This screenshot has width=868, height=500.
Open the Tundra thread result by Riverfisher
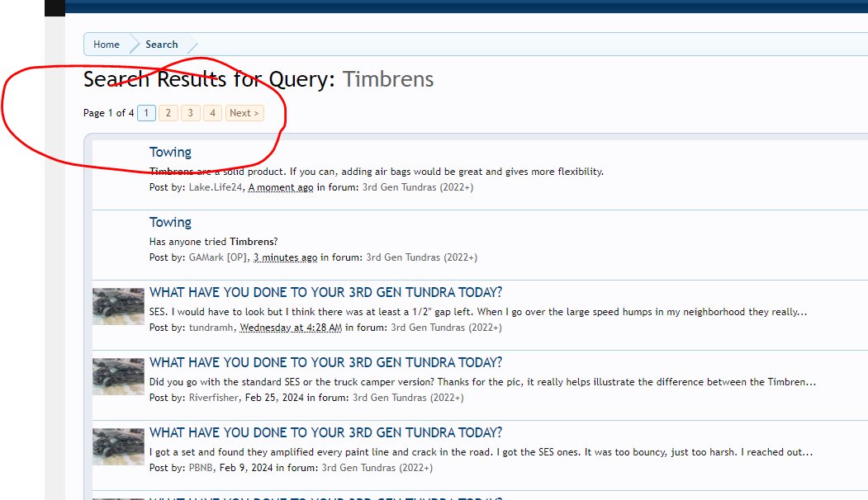click(325, 362)
